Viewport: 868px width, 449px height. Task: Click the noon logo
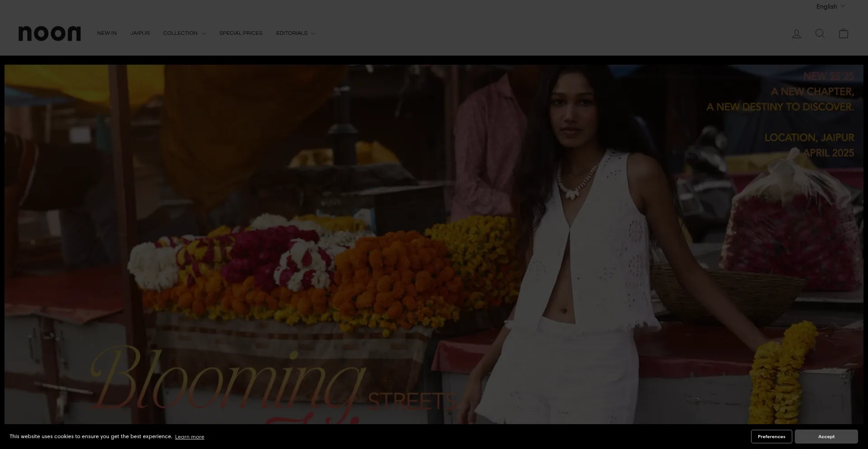coord(49,33)
